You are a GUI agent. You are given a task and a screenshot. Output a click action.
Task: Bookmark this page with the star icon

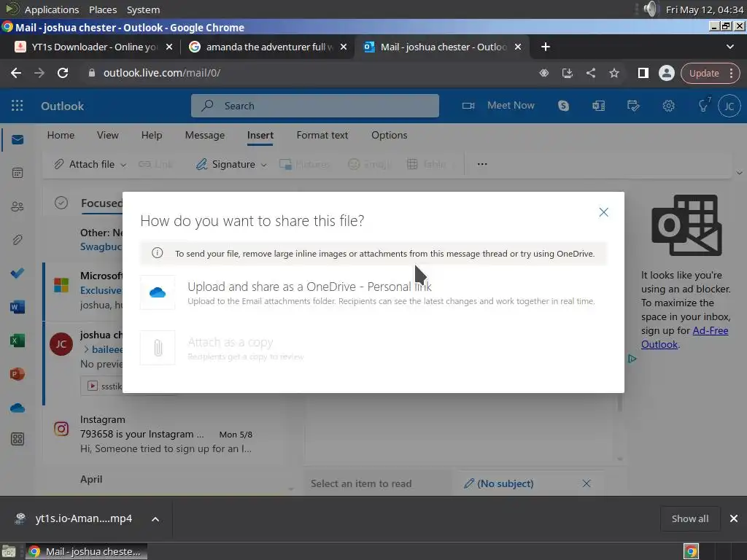coord(614,73)
